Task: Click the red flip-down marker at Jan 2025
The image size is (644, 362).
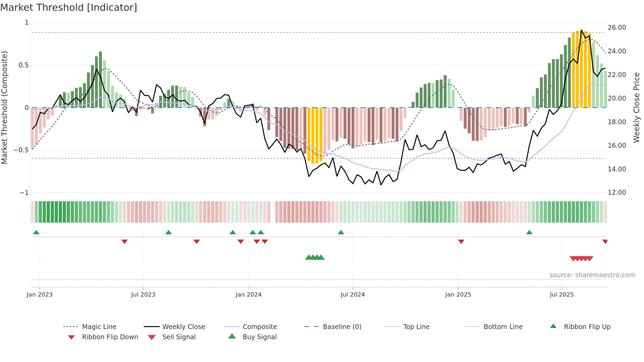Action: point(461,242)
